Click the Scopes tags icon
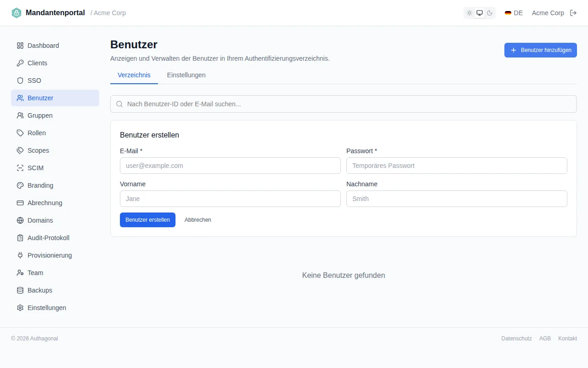This screenshot has width=588, height=368. [20, 150]
